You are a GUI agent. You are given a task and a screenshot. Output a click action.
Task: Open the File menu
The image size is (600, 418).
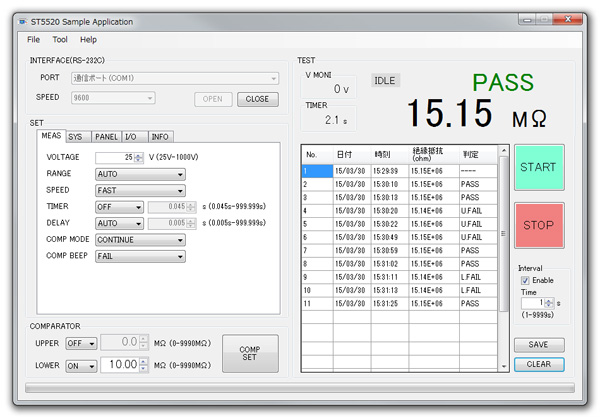[x=33, y=40]
